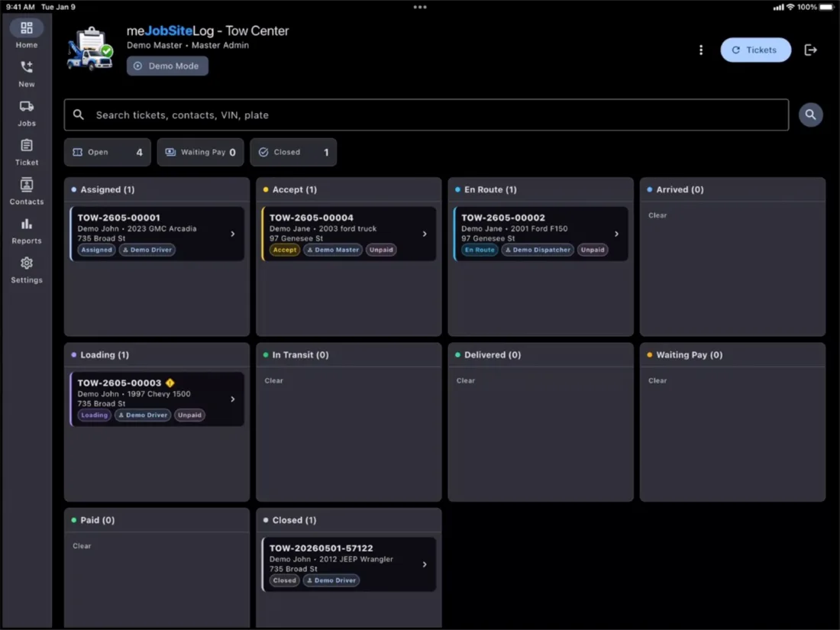Toggle Demo Mode button

167,66
